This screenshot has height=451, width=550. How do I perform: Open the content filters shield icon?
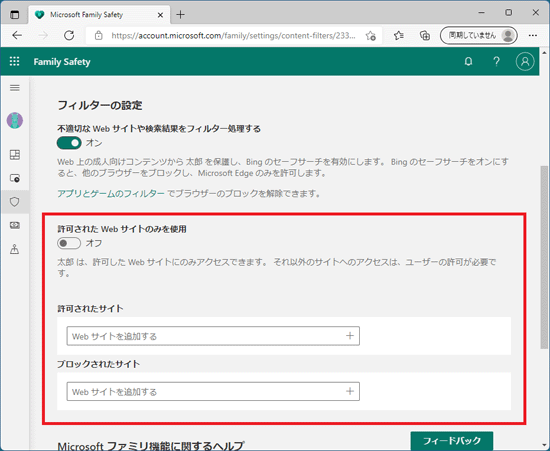pos(15,202)
